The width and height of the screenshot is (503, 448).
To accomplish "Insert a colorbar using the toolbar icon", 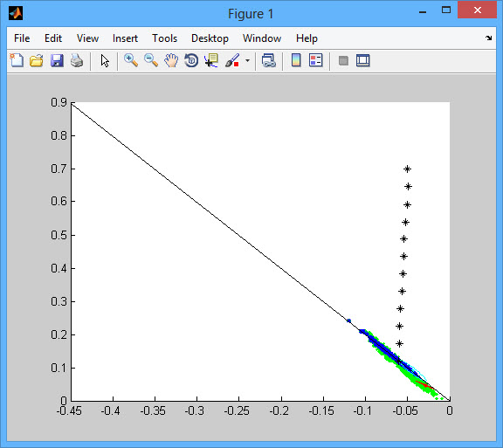I will click(296, 60).
